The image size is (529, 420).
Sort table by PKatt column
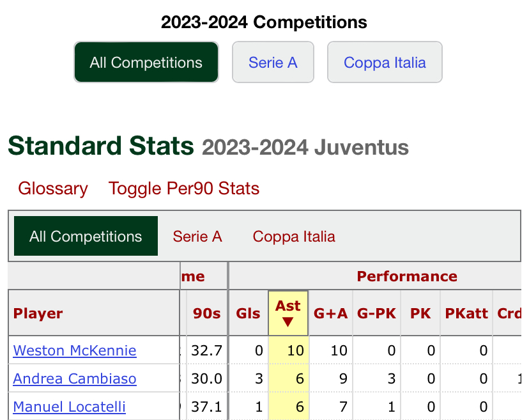pos(466,313)
